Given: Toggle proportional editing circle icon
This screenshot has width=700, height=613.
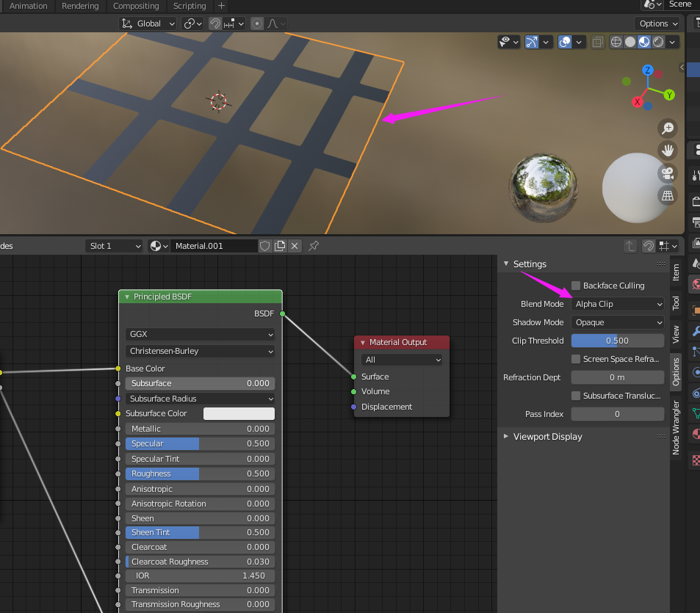Looking at the screenshot, I should point(256,23).
